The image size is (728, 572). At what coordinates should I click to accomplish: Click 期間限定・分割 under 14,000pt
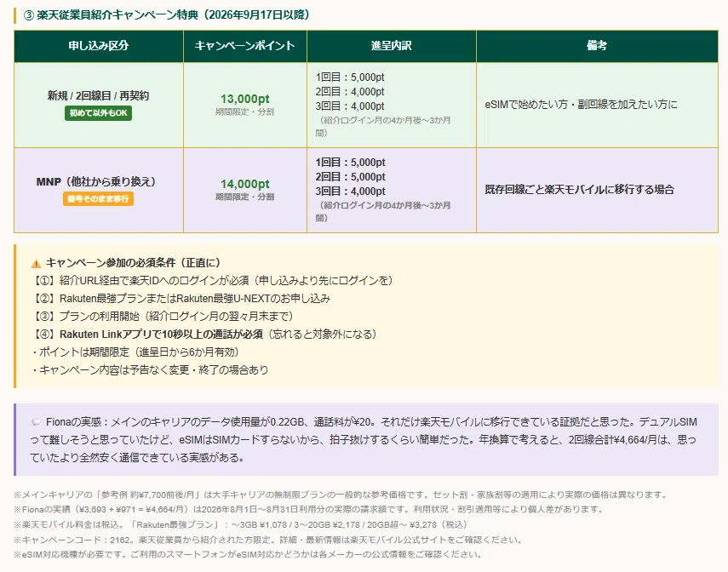[x=244, y=197]
